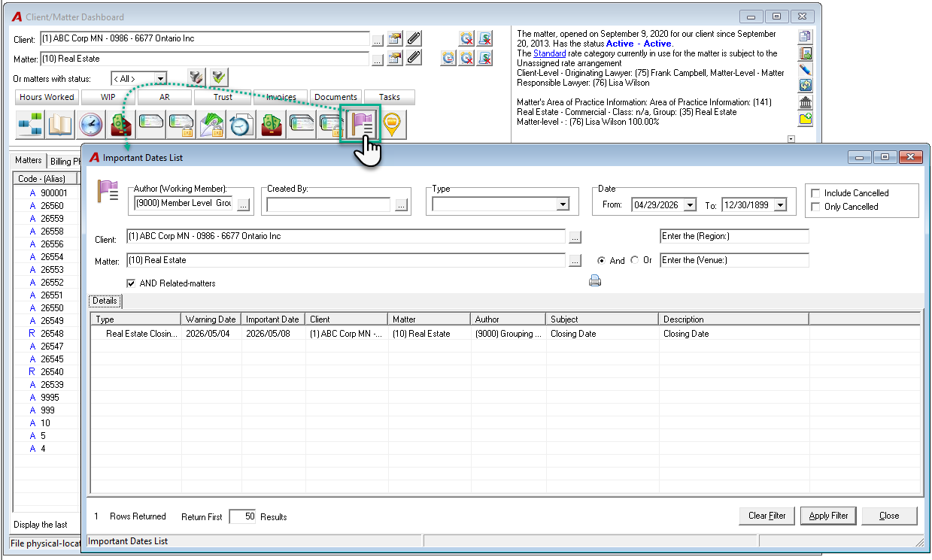Click the open book icon in dashboard toolbar

tap(60, 124)
